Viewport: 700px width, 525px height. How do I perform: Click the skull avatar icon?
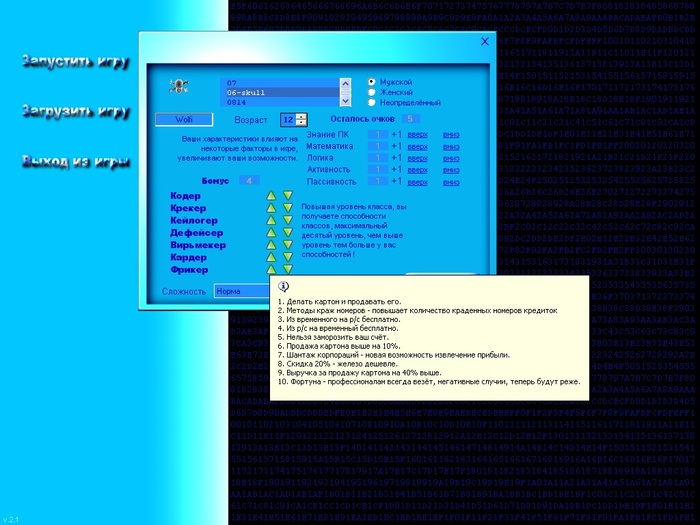pyautogui.click(x=179, y=86)
